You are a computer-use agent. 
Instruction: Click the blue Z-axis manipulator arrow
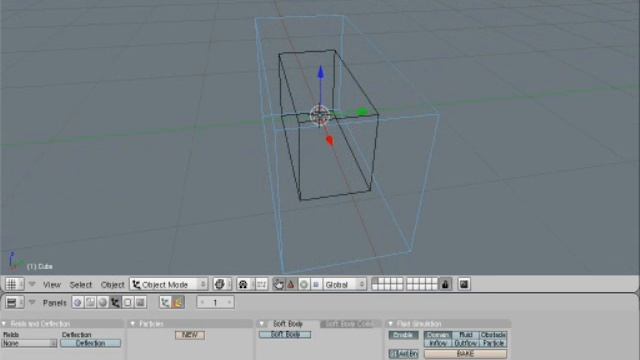pos(321,72)
